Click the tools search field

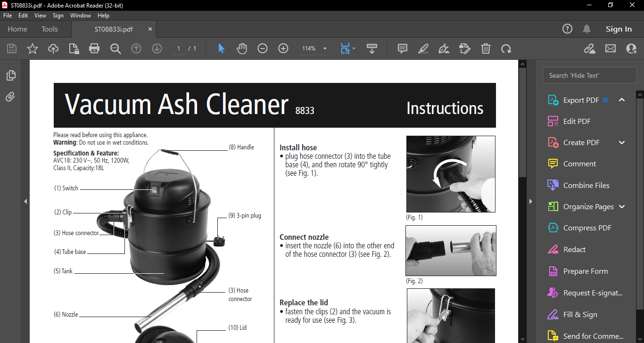pyautogui.click(x=589, y=75)
